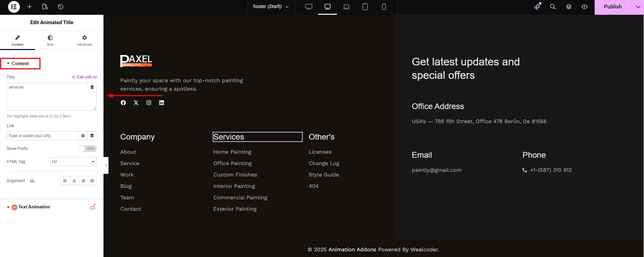
Task: Open the Elementor logo menu
Action: pyautogui.click(x=14, y=7)
